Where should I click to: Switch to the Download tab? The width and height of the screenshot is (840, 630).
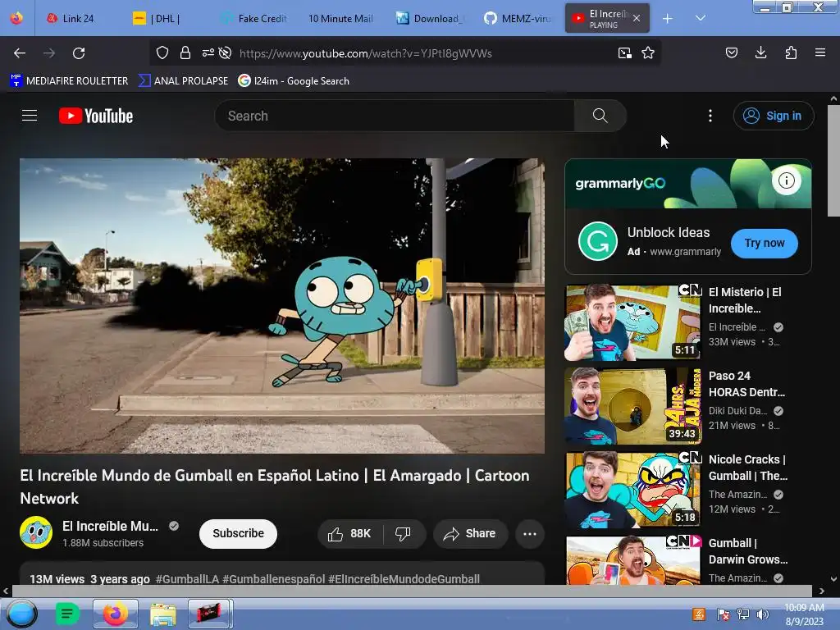click(x=430, y=19)
